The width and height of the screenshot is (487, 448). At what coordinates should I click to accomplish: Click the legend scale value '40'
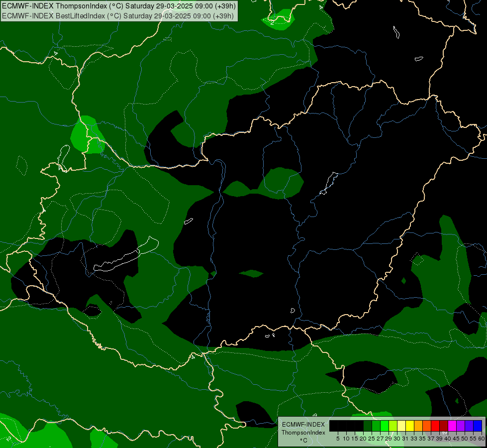(x=448, y=439)
